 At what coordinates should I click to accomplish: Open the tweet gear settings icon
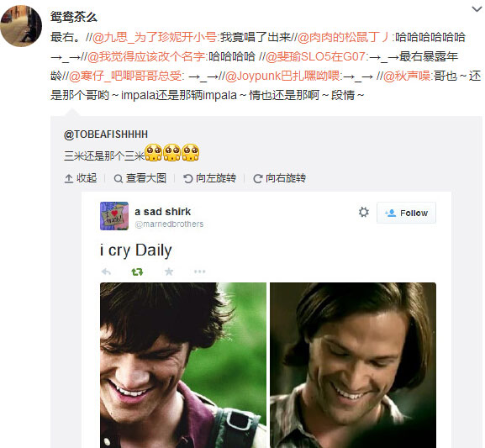[364, 213]
